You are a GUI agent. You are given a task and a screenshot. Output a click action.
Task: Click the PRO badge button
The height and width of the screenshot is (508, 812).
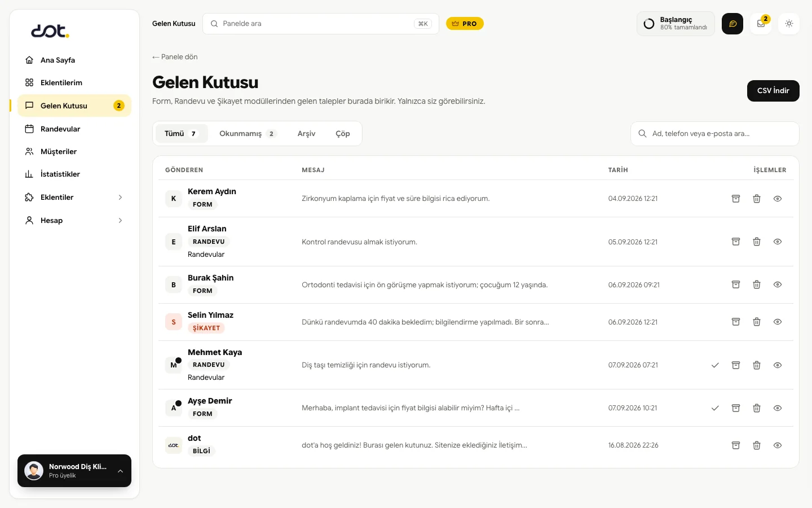465,24
